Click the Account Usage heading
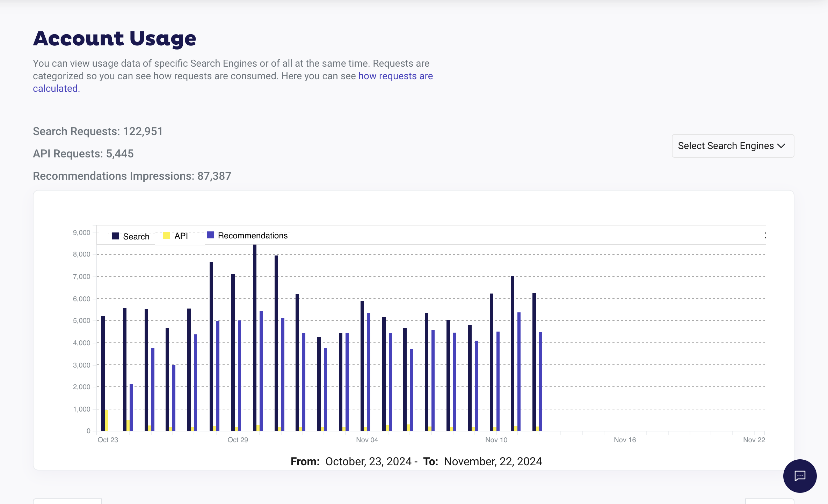This screenshot has height=504, width=828. pos(115,38)
